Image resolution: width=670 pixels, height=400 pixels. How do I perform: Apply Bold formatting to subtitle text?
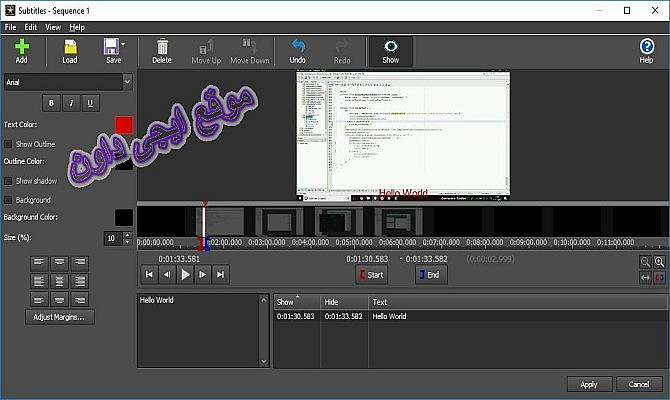pos(51,102)
